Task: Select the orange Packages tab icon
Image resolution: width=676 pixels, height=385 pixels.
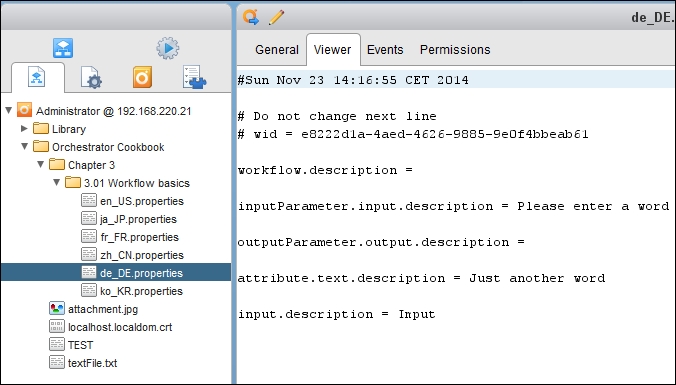Action: pyautogui.click(x=142, y=77)
